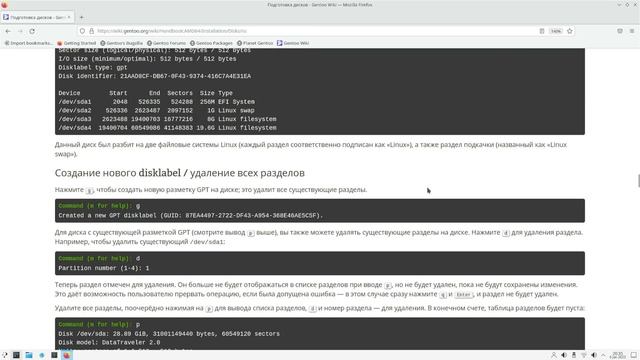
Task: Open the Gentoo Packages bookmark
Action: [211, 43]
